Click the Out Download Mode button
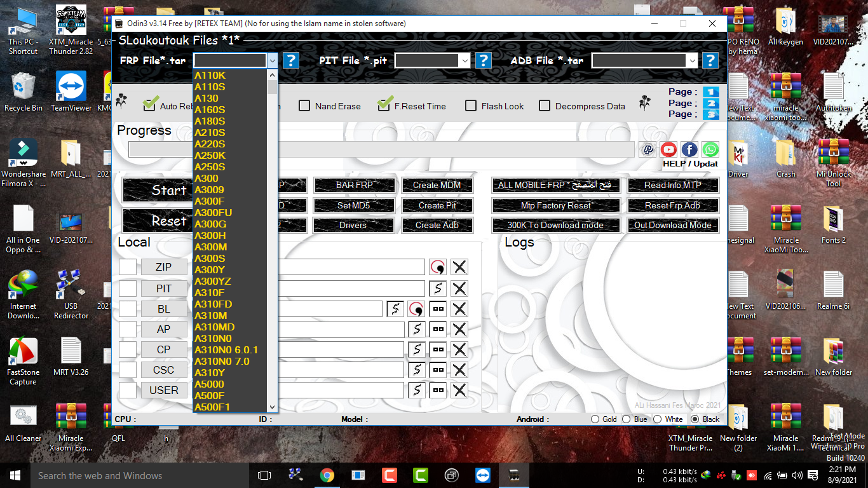 point(673,225)
